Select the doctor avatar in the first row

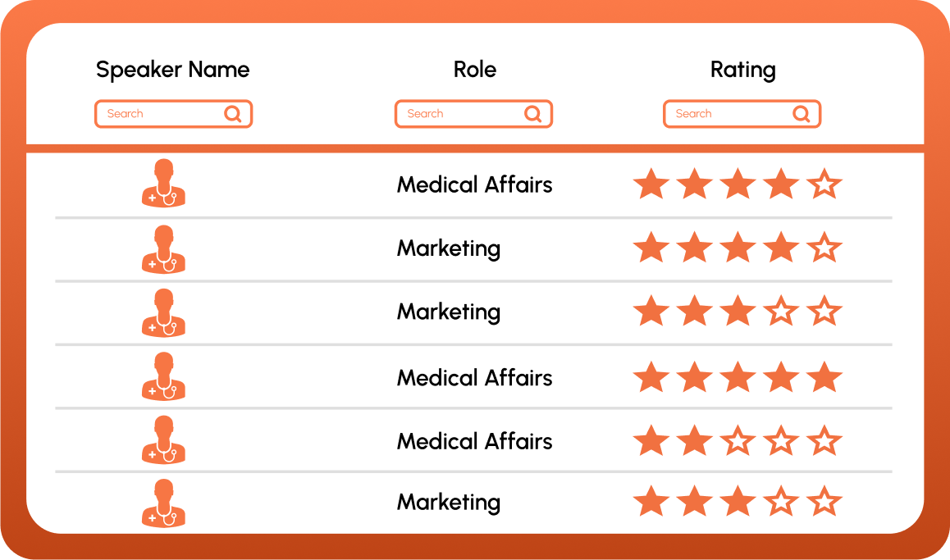164,184
